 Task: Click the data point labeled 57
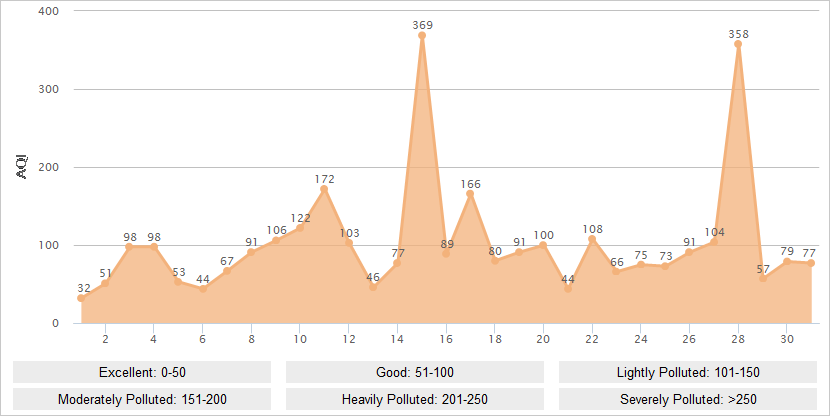coord(762,278)
